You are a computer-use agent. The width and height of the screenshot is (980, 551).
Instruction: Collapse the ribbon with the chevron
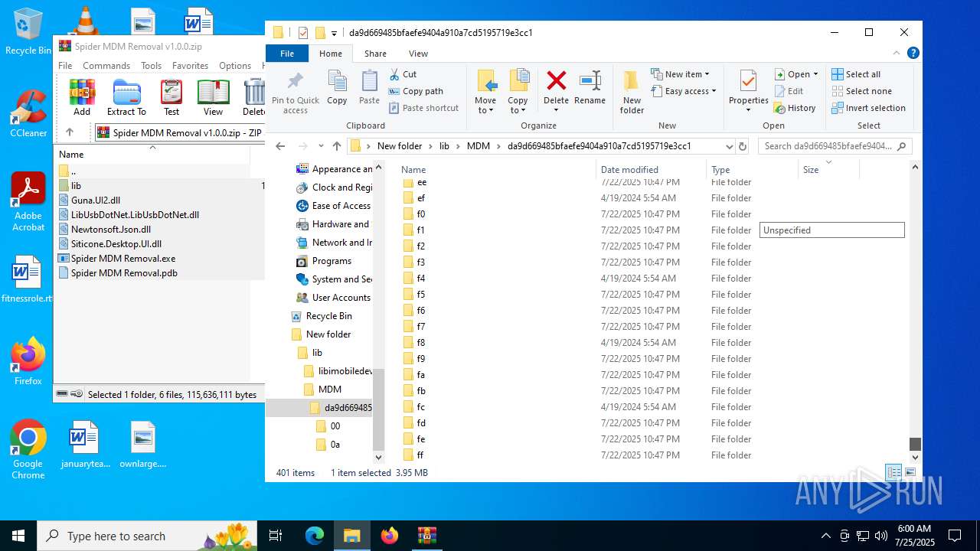click(897, 54)
